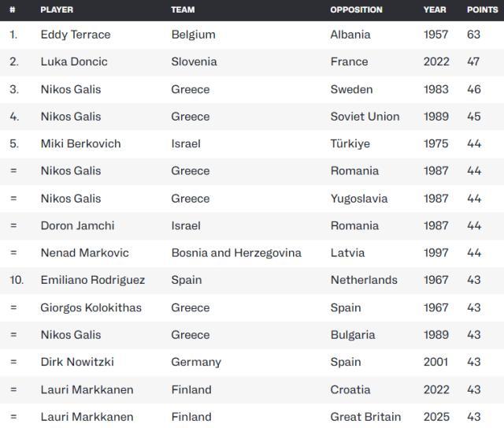Select the Great Britain opposition cell

[365, 416]
